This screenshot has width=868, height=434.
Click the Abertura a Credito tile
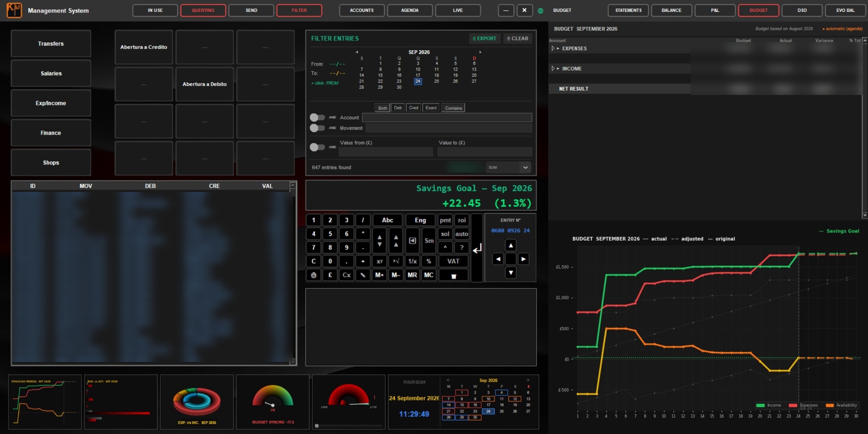(144, 47)
